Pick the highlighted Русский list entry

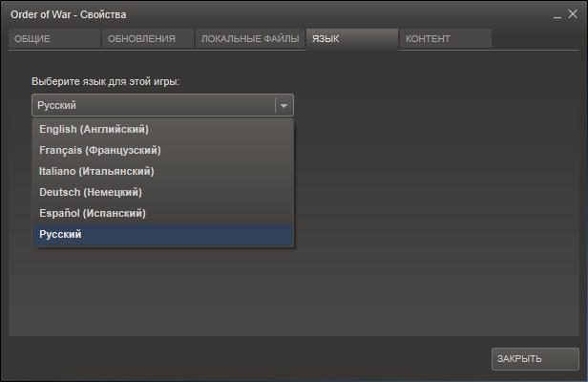click(162, 235)
